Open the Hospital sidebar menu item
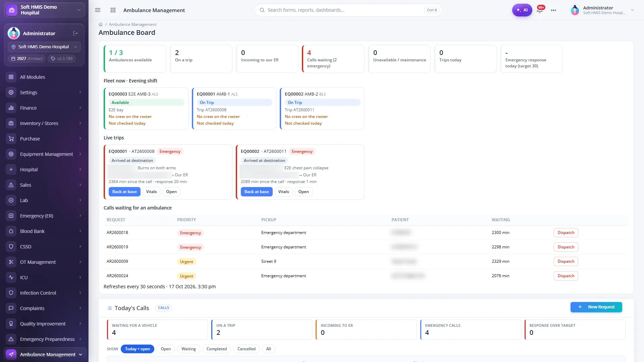Image resolution: width=644 pixels, height=362 pixels. [x=44, y=170]
